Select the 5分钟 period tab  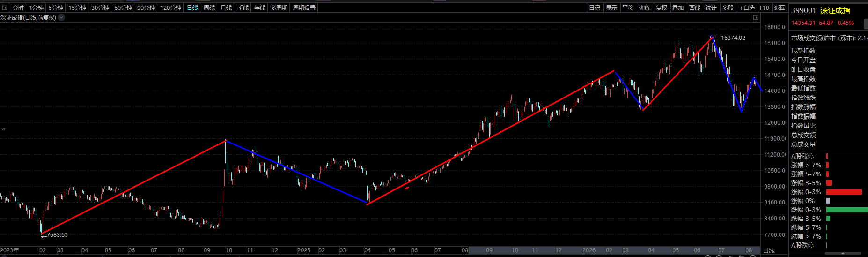(x=56, y=8)
